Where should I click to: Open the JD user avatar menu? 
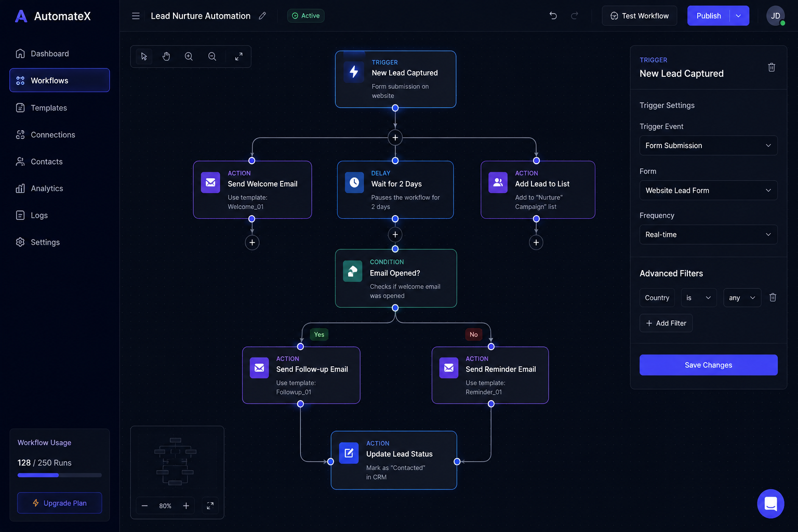[x=775, y=16]
